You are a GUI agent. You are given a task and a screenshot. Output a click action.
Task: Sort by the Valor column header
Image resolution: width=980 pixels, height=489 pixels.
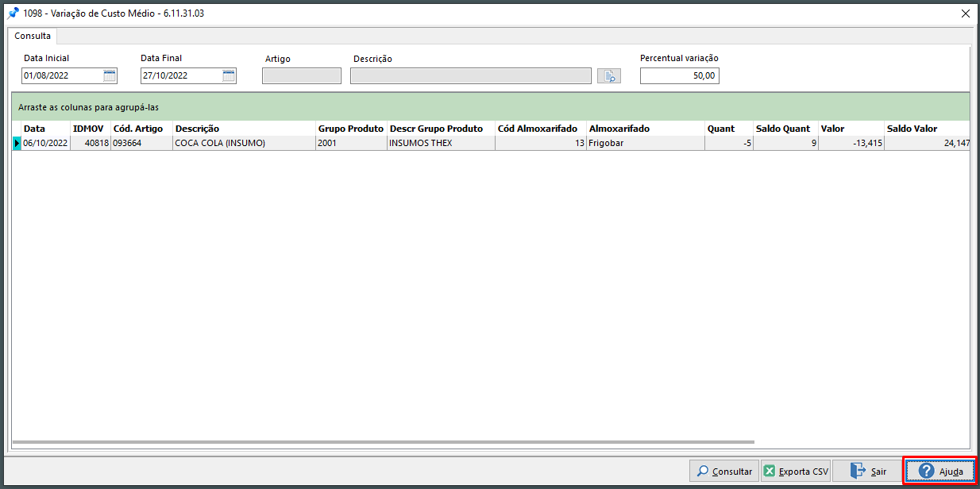pyautogui.click(x=851, y=129)
